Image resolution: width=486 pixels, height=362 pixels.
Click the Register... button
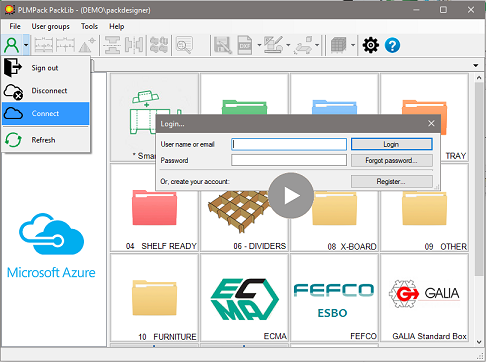(x=392, y=181)
